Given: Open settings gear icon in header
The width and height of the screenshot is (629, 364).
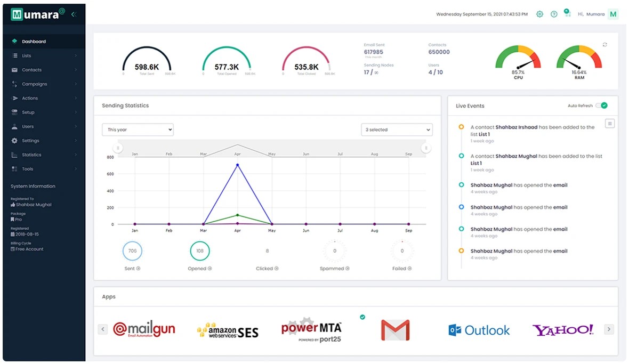Looking at the screenshot, I should 539,14.
